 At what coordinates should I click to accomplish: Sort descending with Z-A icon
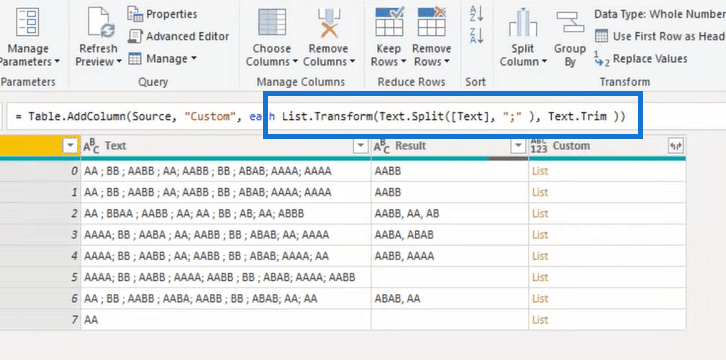coord(476,36)
